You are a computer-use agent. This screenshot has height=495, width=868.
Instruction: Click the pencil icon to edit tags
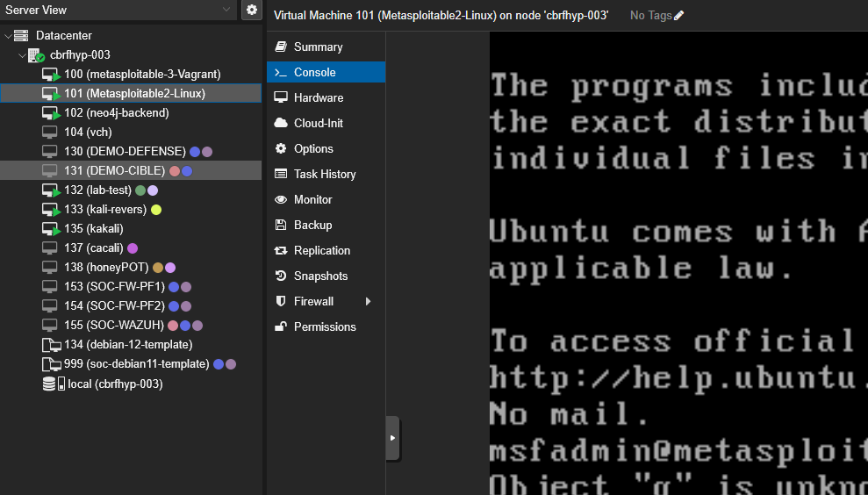pos(678,16)
